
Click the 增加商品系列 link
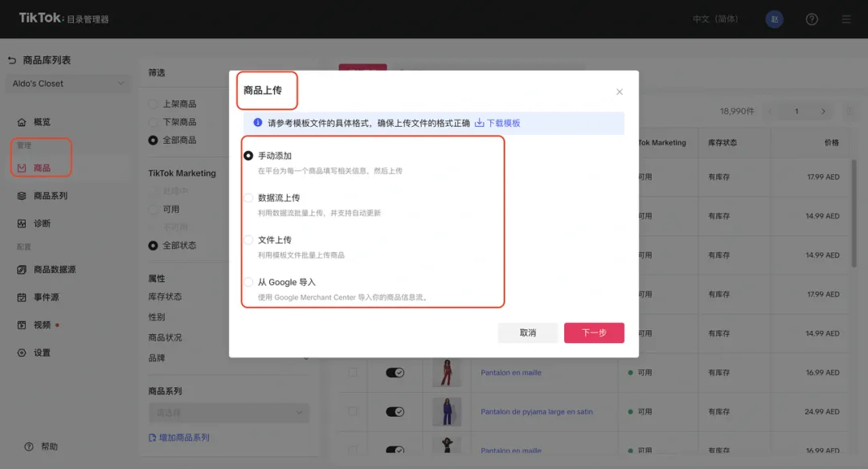[x=178, y=438]
